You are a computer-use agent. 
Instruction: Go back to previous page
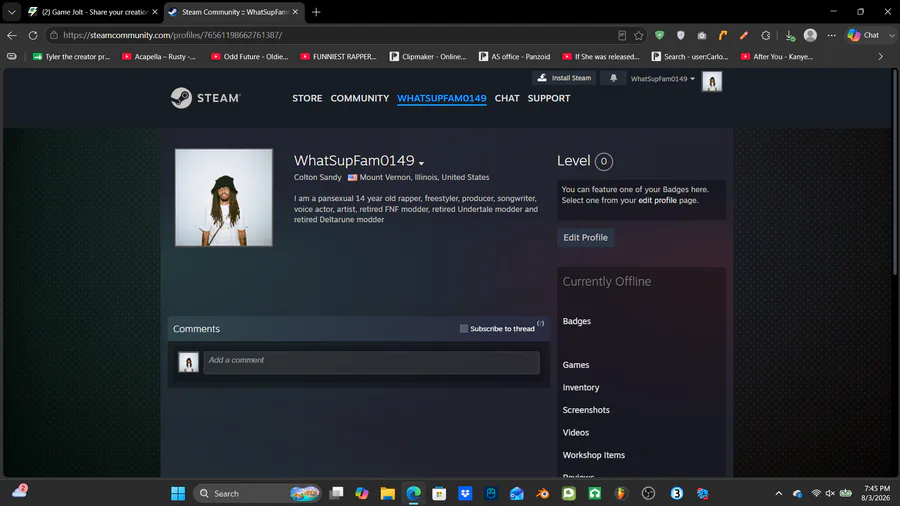(x=12, y=36)
